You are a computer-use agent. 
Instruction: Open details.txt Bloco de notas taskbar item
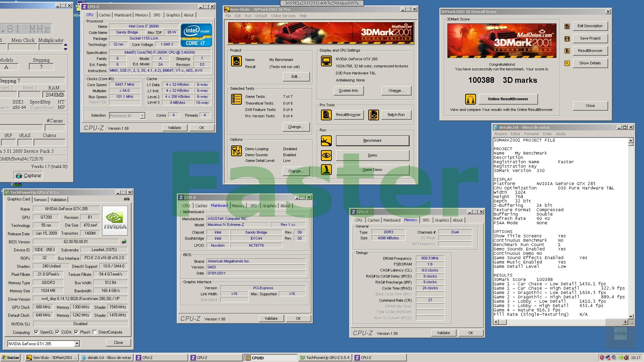[x=107, y=358]
